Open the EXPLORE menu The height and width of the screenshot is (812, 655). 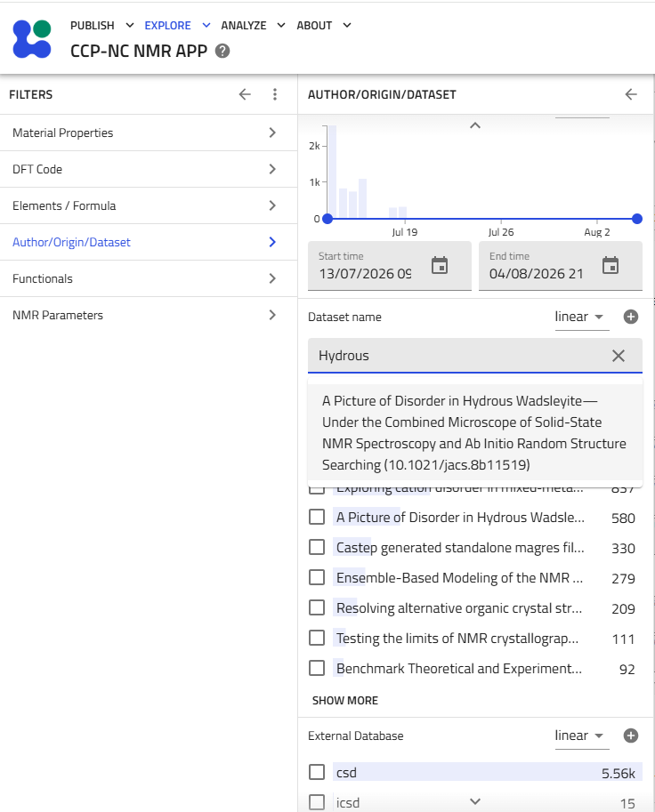pos(177,26)
